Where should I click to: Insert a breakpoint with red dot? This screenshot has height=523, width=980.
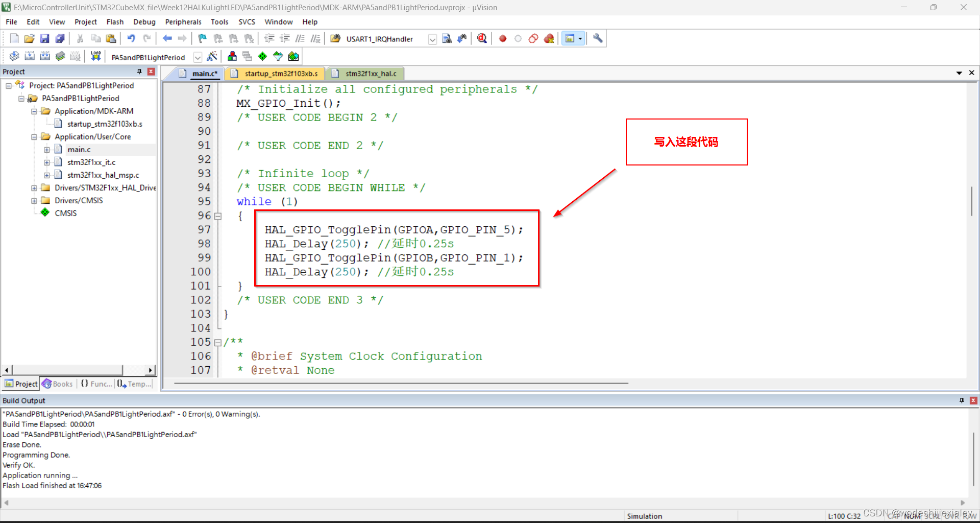coord(503,38)
